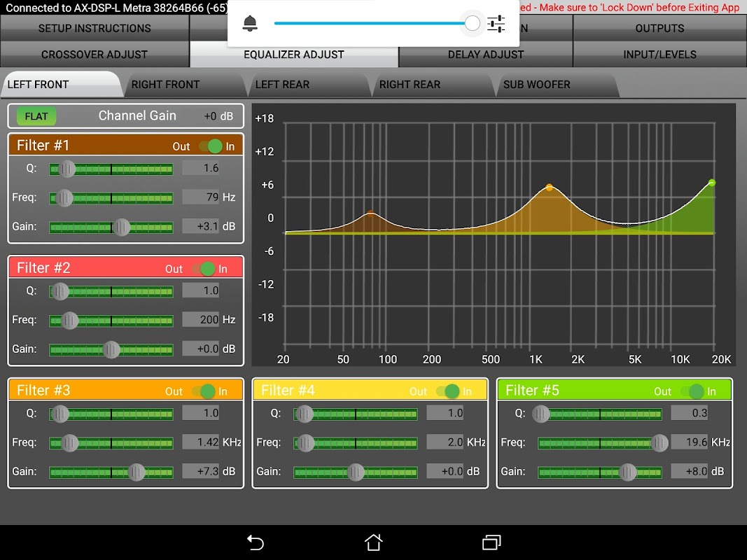This screenshot has height=560, width=747.
Task: Switch to the Right Front channel tab
Action: pyautogui.click(x=166, y=85)
